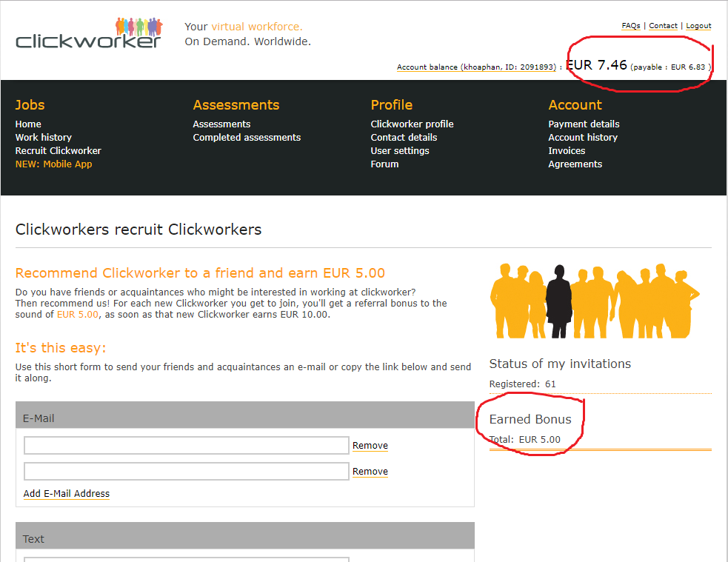View Completed assessments

(247, 138)
